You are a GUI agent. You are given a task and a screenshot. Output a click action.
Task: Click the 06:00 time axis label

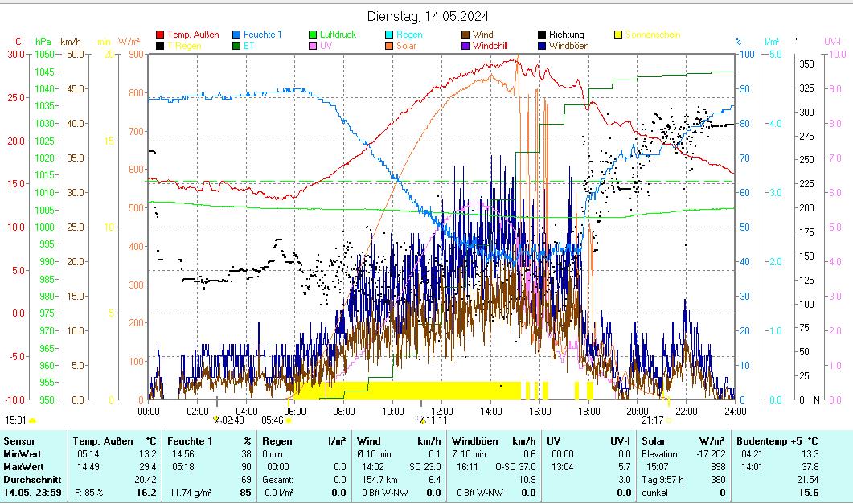click(295, 412)
